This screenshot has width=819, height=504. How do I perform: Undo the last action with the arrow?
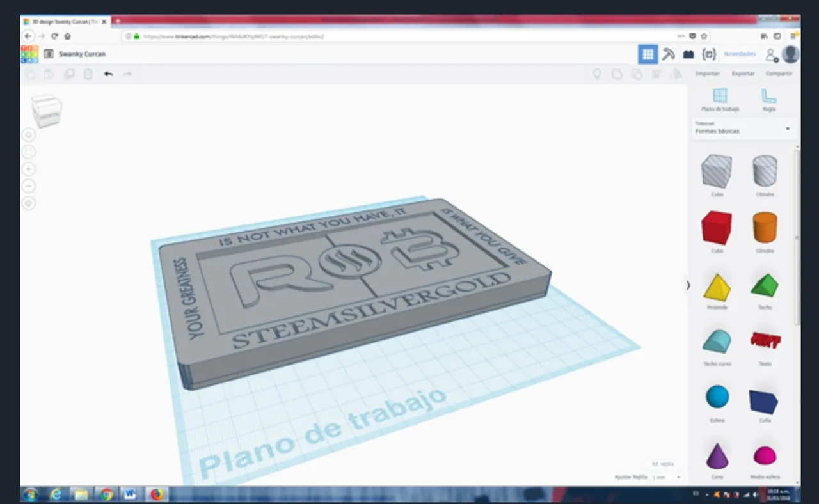point(109,74)
